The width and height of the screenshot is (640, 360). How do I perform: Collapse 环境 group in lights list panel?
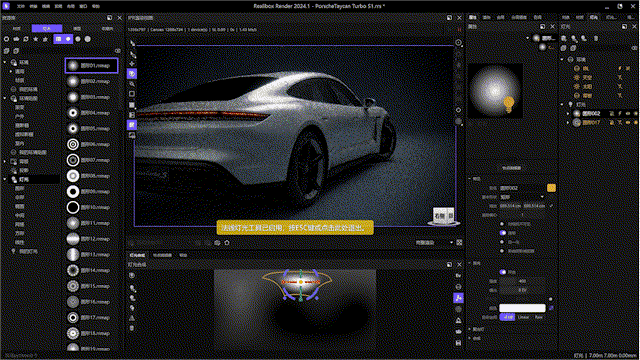[x=562, y=60]
